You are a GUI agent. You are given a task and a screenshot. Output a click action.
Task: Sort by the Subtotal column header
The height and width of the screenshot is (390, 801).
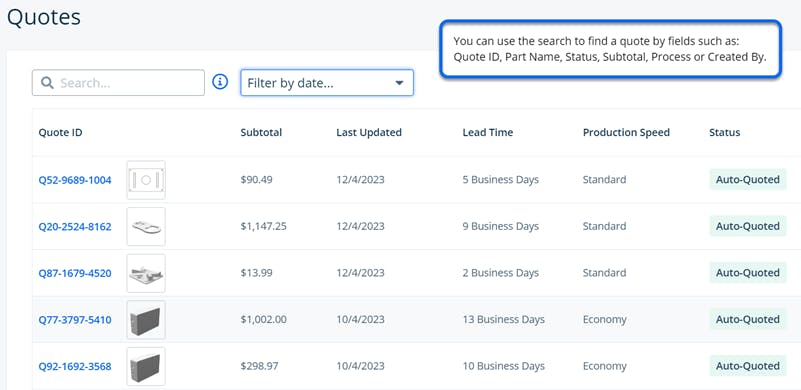261,132
